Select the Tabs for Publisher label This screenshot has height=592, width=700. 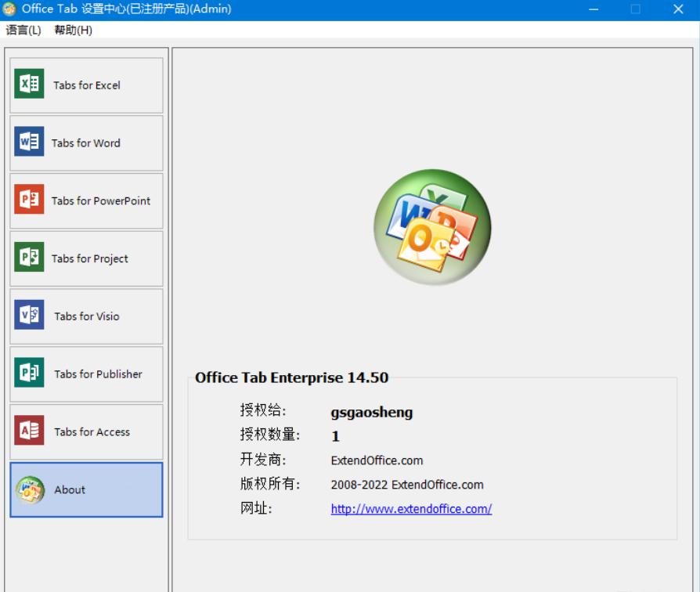98,374
